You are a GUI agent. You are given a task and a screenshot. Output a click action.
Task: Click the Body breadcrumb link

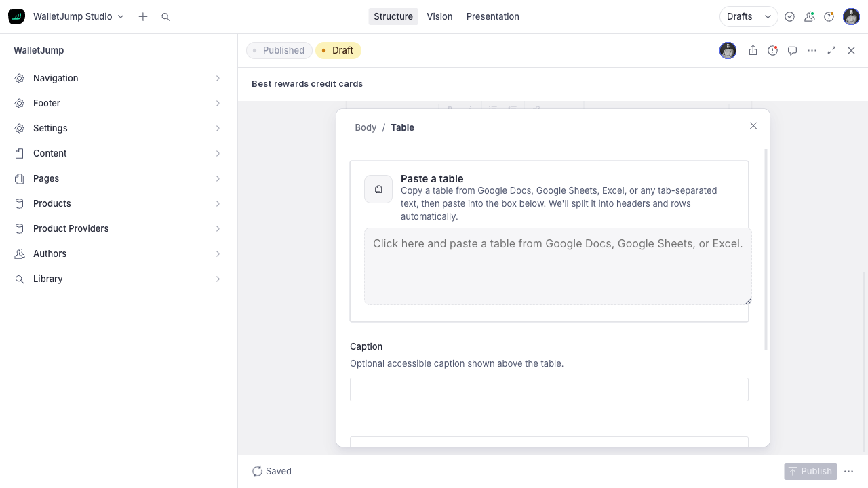[x=366, y=127]
